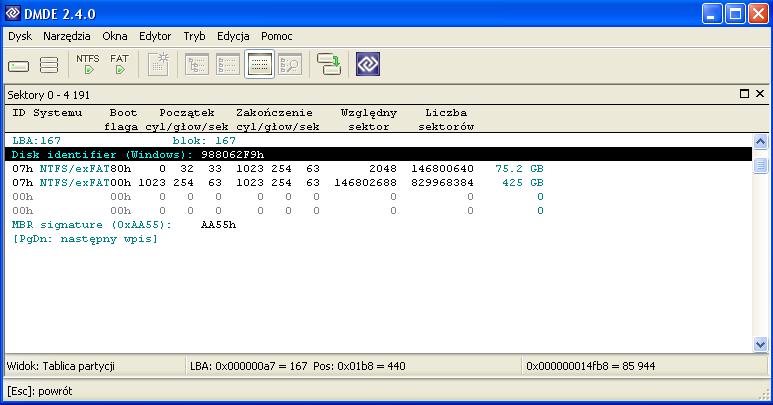Click the select physical drive toolbar icon
The image size is (773, 405).
pyautogui.click(x=19, y=66)
